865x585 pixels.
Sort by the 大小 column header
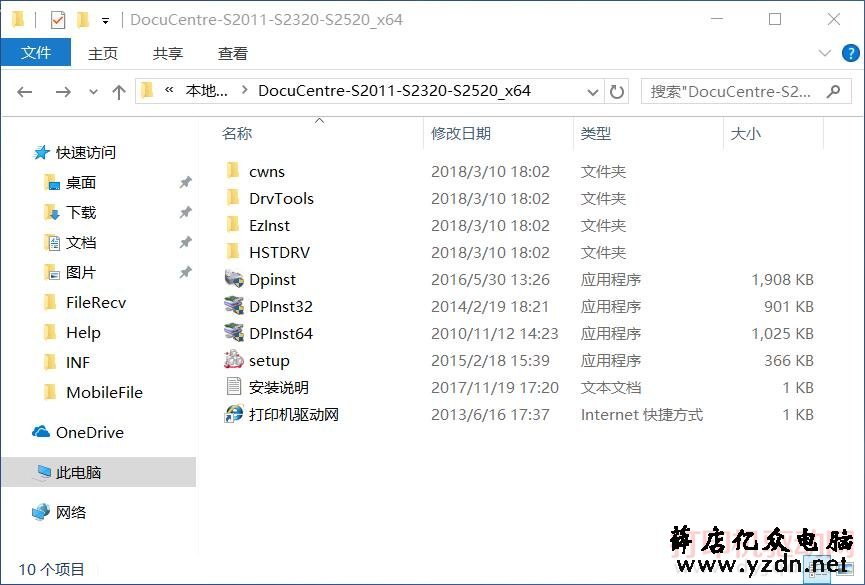point(745,133)
